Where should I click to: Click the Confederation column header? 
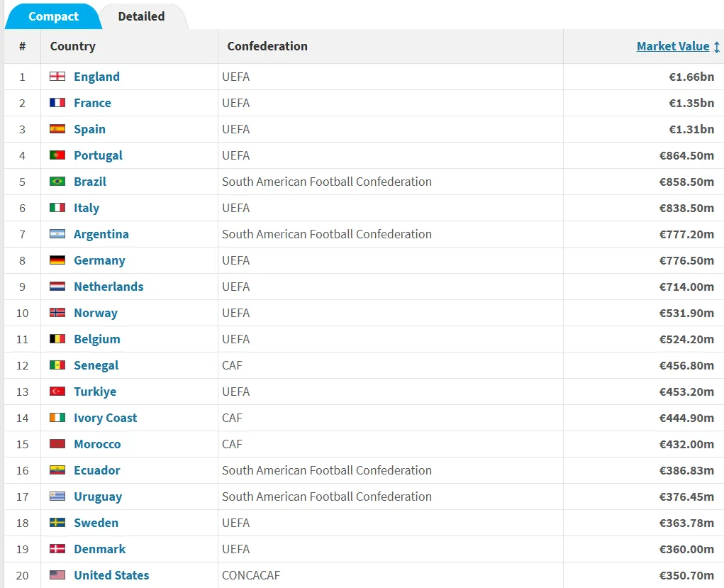267,46
